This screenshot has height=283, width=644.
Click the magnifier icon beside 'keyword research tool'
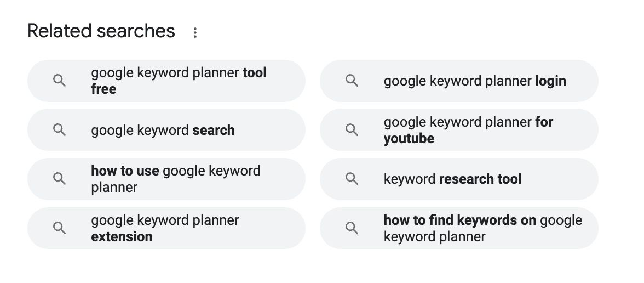pos(352,179)
